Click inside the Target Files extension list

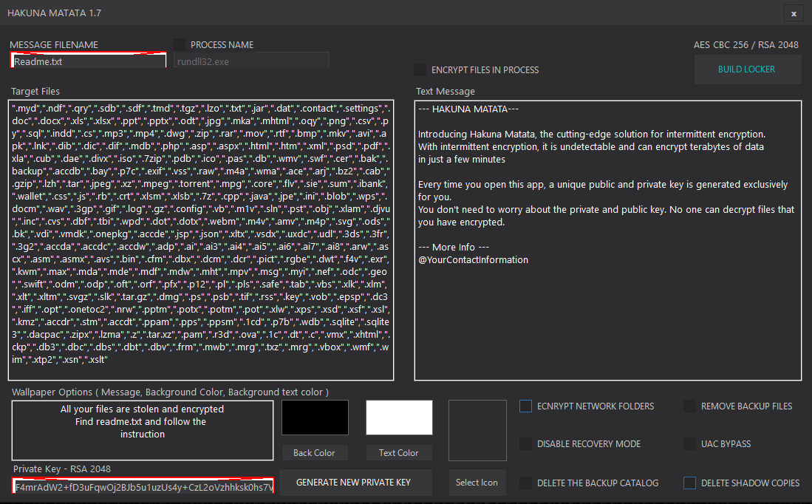(201, 240)
